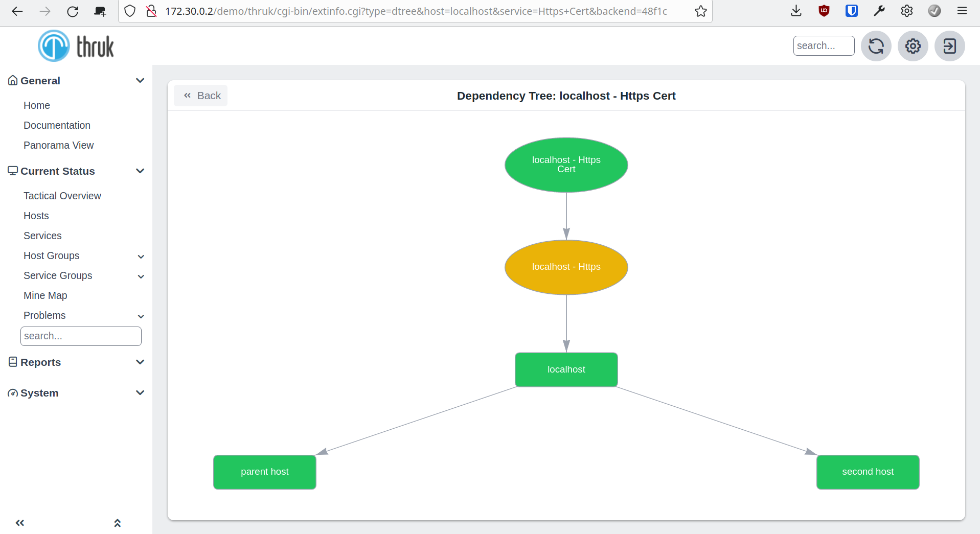
Task: Click the Current Status heading
Action: (58, 171)
